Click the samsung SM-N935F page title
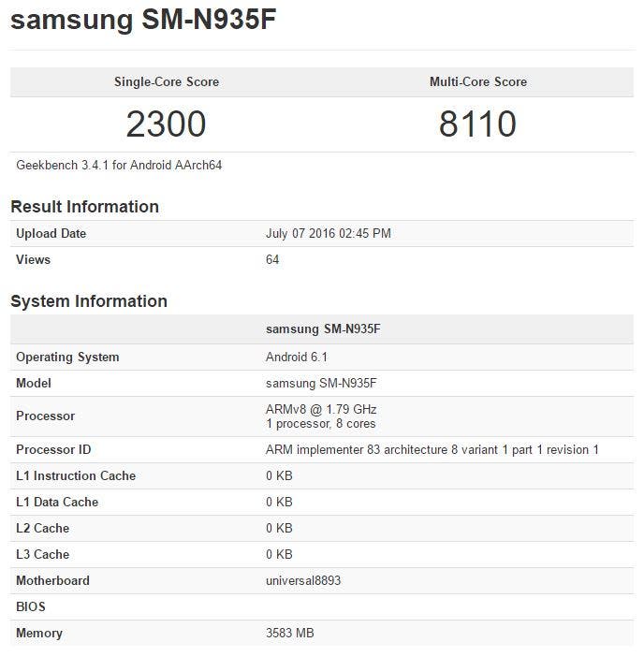 click(143, 20)
